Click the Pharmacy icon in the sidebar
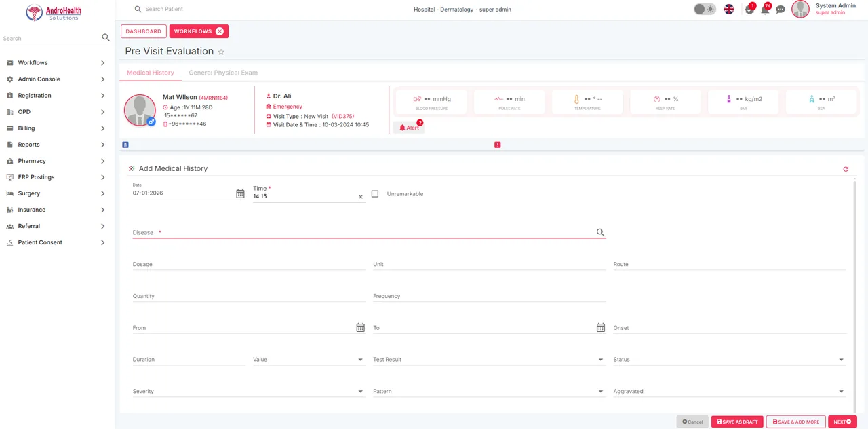 click(10, 161)
